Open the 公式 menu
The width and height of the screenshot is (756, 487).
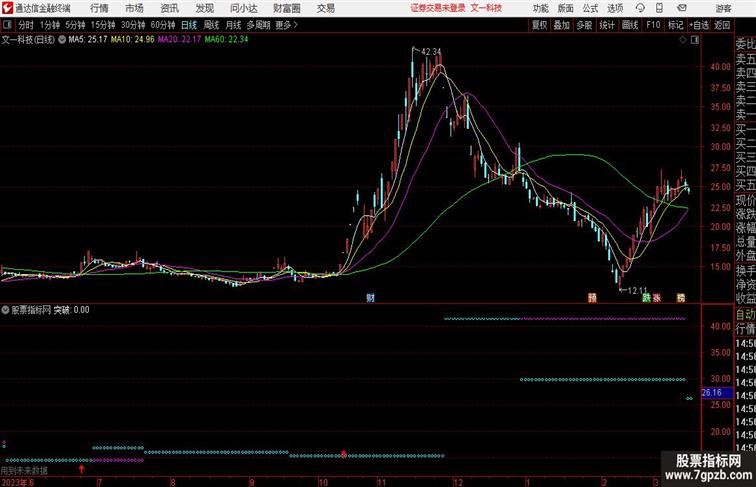590,8
